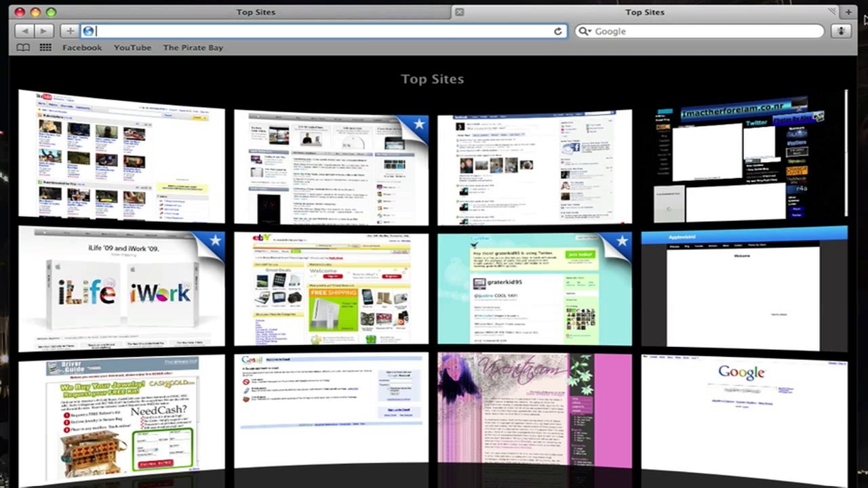
Task: Open The Pirate Bay bookmark
Action: (193, 47)
